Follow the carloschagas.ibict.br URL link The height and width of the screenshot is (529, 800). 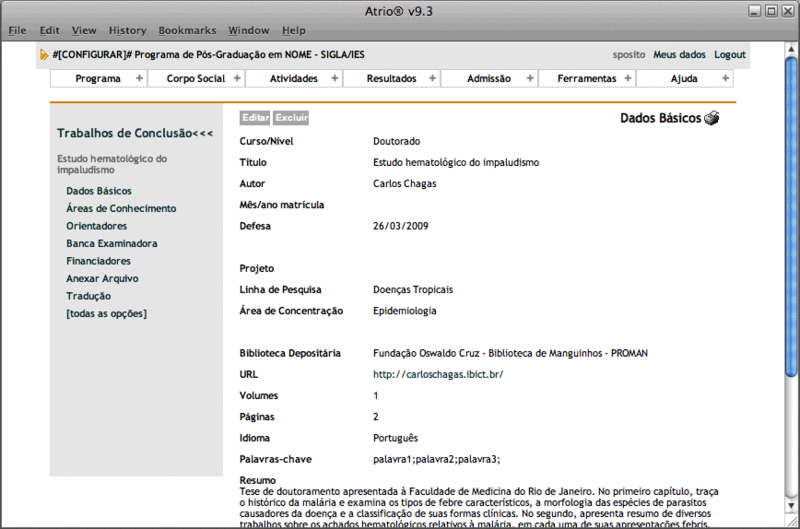point(438,374)
